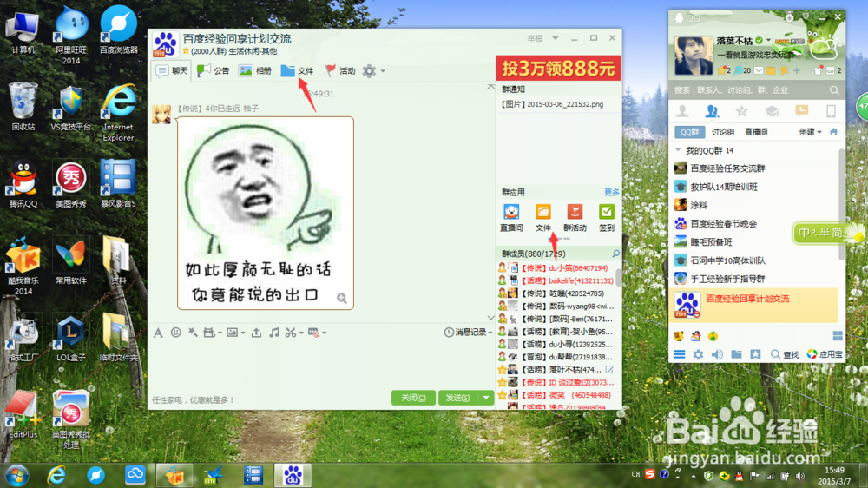Open QQ mailbox envelope icon

point(759,70)
